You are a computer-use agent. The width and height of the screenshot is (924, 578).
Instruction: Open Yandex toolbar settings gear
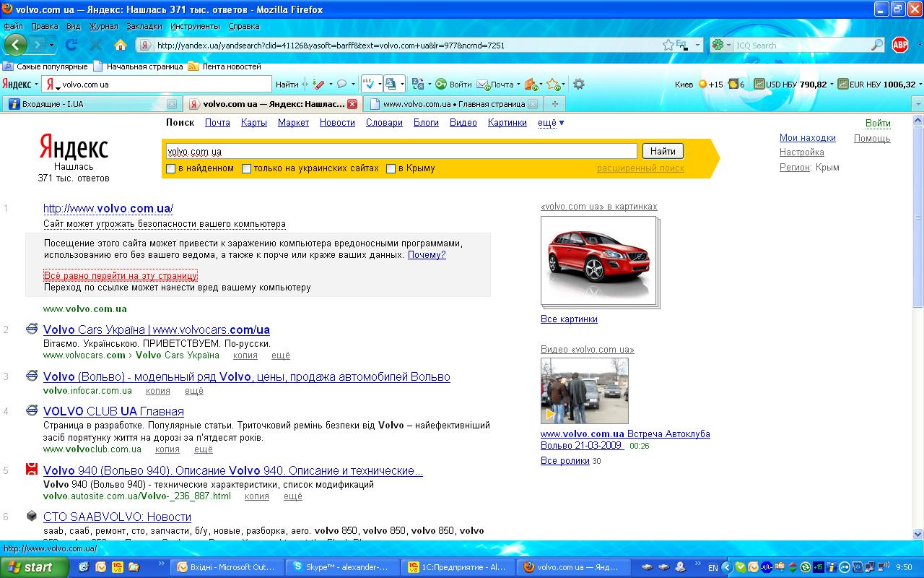[578, 85]
